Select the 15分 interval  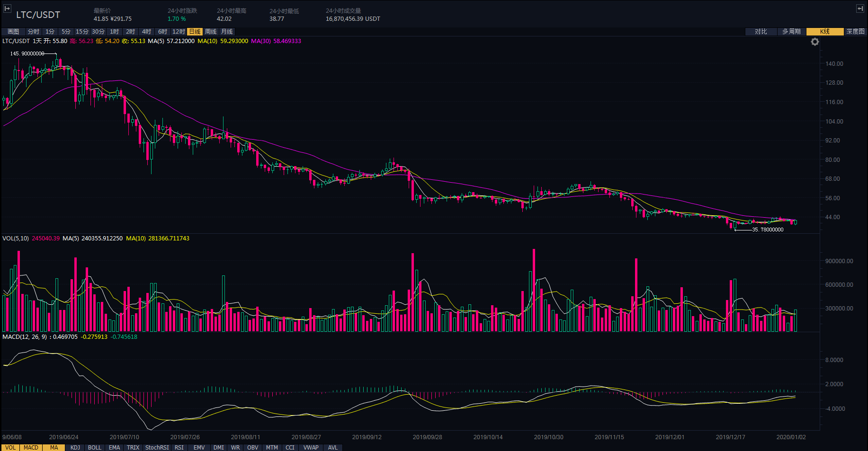coord(82,32)
